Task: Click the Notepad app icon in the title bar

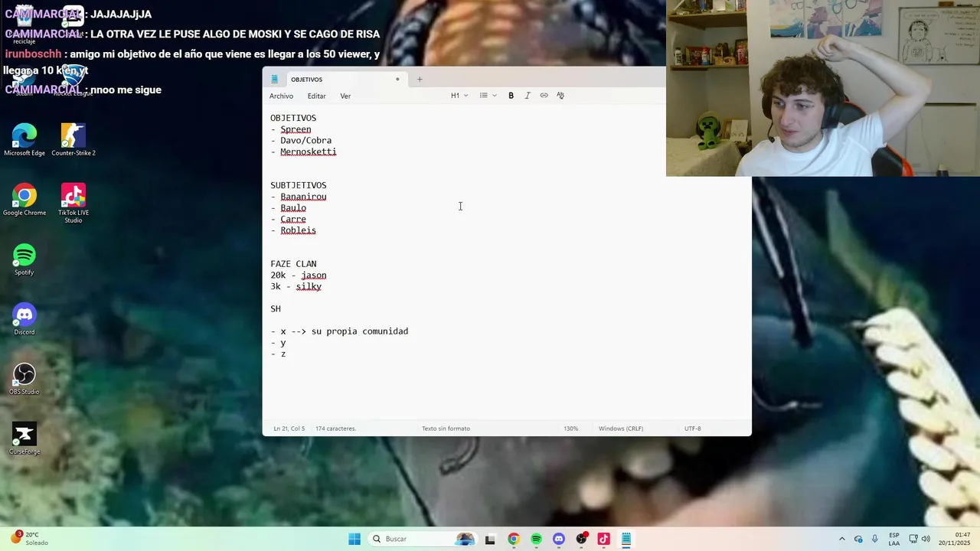Action: (275, 80)
